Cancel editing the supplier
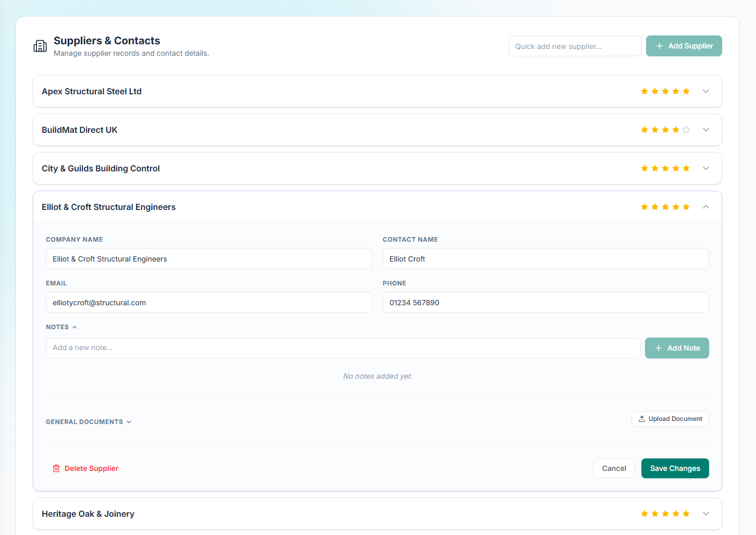This screenshot has width=756, height=535. pos(614,468)
